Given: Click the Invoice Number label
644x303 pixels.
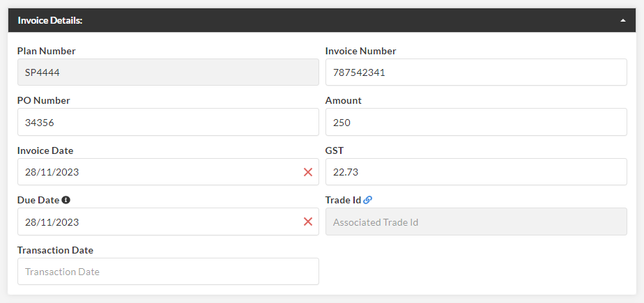Looking at the screenshot, I should tap(360, 51).
